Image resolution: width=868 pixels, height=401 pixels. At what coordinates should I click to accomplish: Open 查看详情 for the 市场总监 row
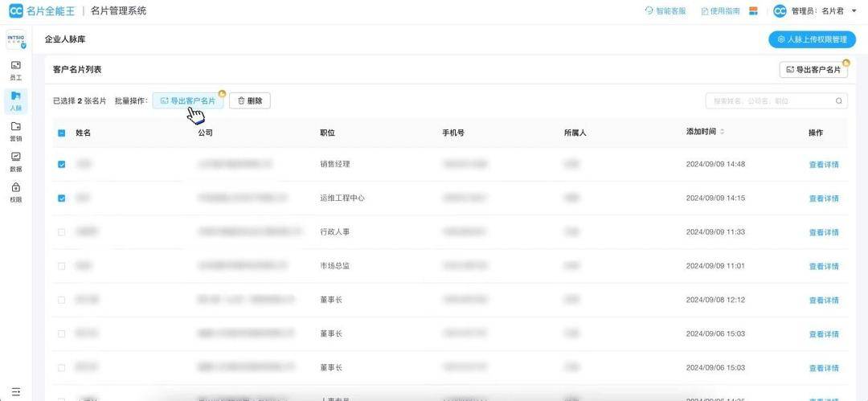(x=823, y=266)
